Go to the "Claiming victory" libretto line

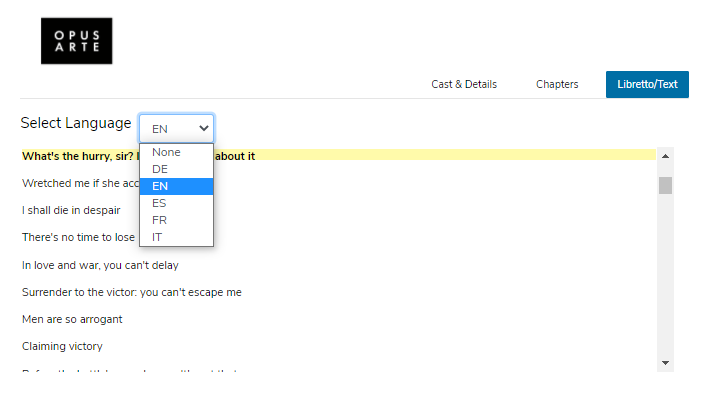[x=62, y=346]
